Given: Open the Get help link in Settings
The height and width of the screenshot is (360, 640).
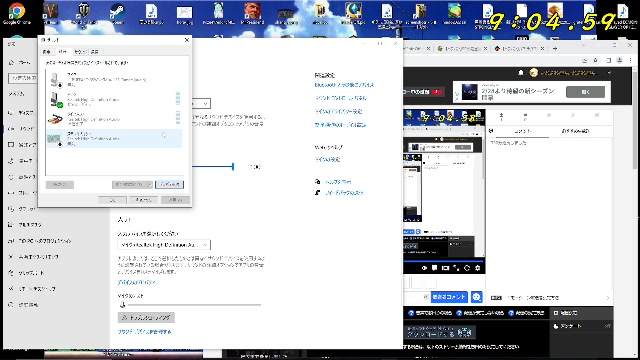Looking at the screenshot, I should point(338,182).
